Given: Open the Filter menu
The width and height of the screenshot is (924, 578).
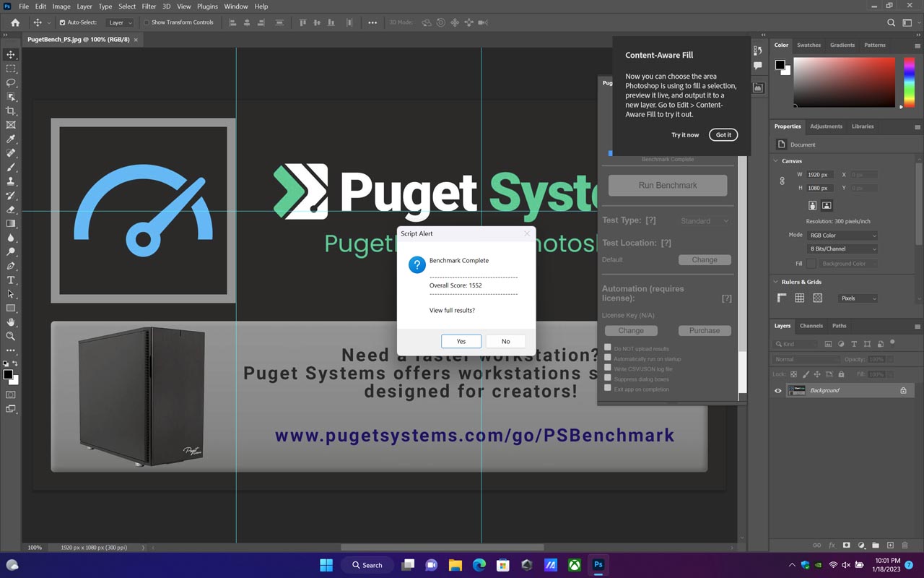Looking at the screenshot, I should pyautogui.click(x=149, y=7).
